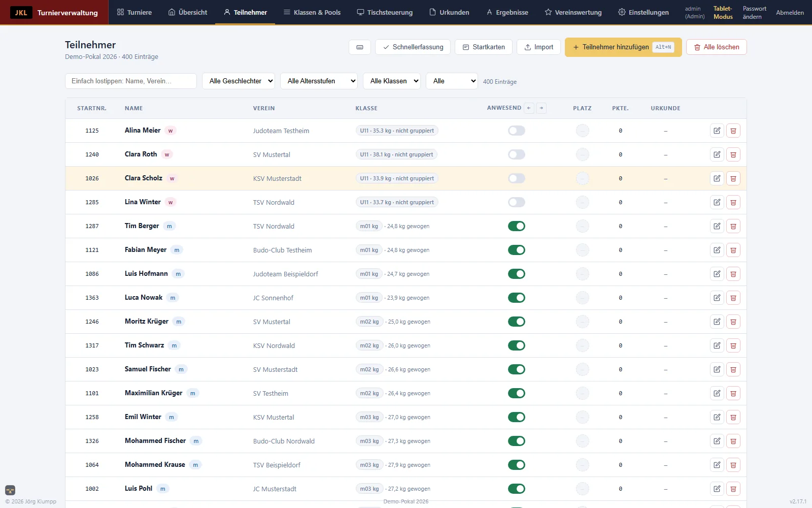Mark Alina Meier as present
The height and width of the screenshot is (508, 812).
pos(517,131)
